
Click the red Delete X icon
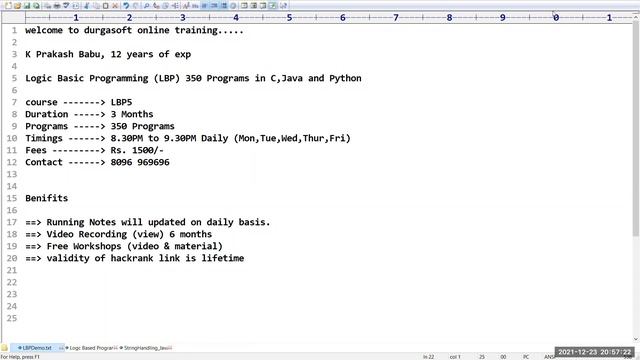click(x=115, y=6)
